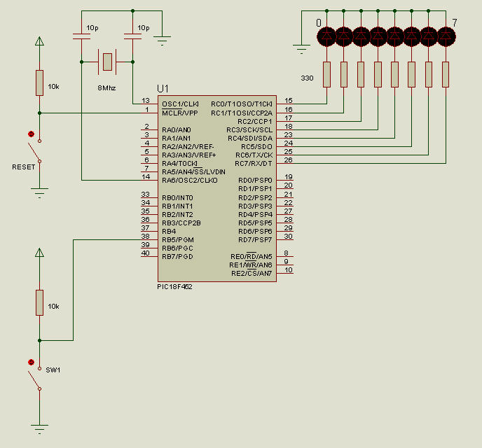Select ground symbol below SW1 switch
This screenshot has height=448, width=482.
coord(39,430)
